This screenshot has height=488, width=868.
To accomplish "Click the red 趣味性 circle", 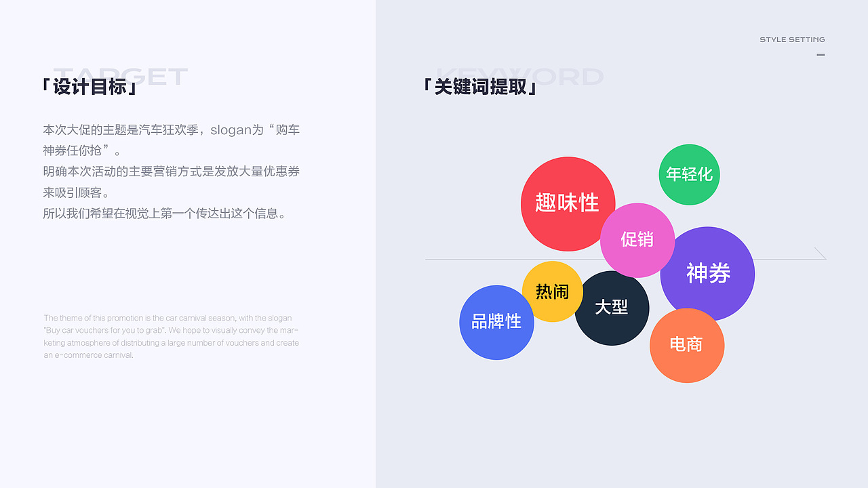I will (568, 204).
